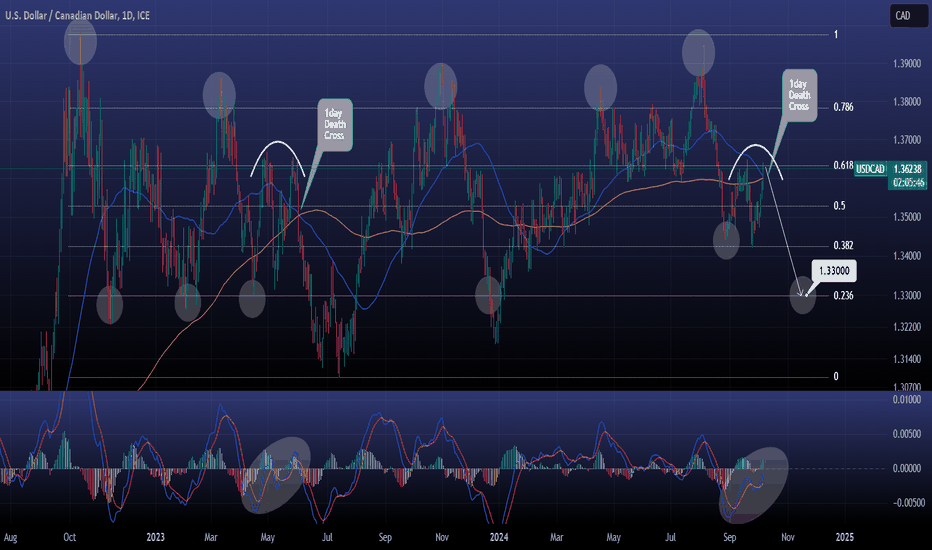Click 0.00500 on the MACD scale

click(x=909, y=434)
